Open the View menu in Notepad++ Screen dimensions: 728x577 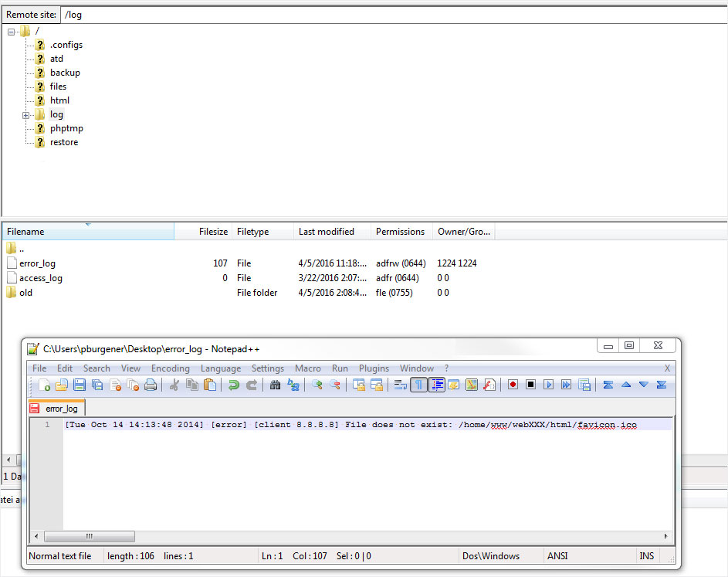(130, 368)
